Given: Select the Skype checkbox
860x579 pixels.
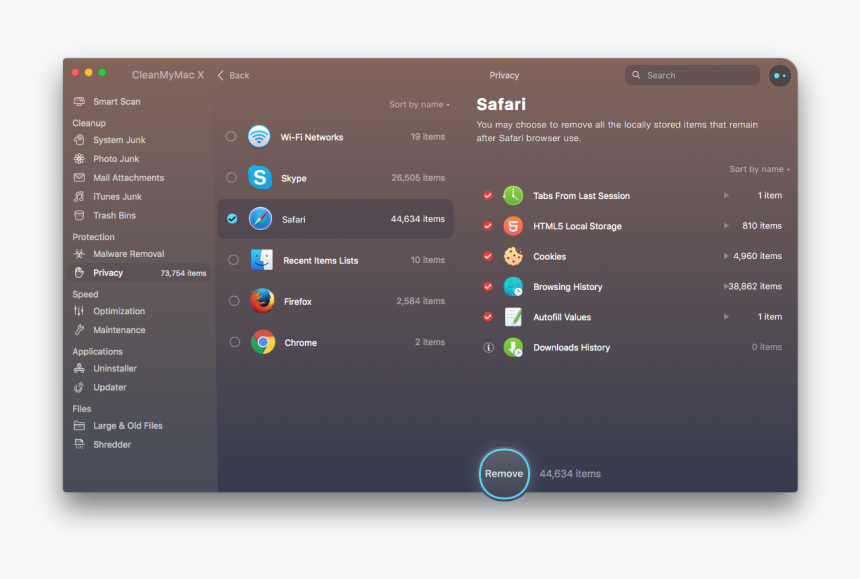Looking at the screenshot, I should [231, 178].
